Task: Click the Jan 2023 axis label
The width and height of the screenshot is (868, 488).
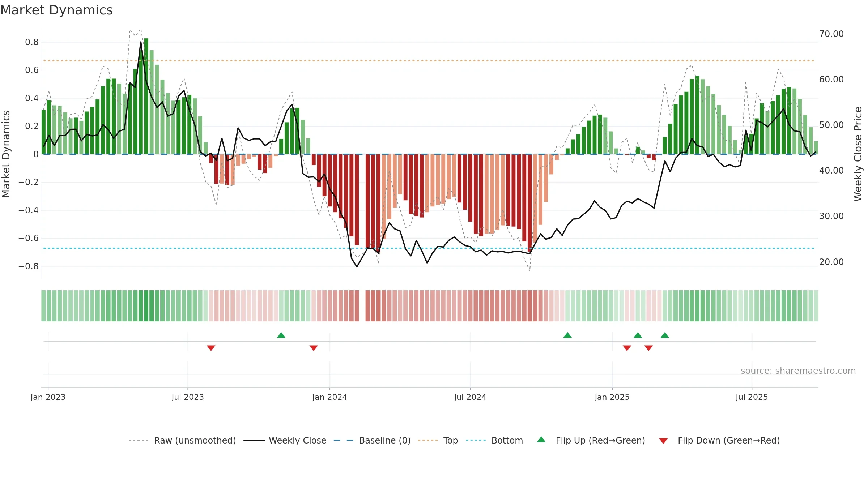Action: 48,397
